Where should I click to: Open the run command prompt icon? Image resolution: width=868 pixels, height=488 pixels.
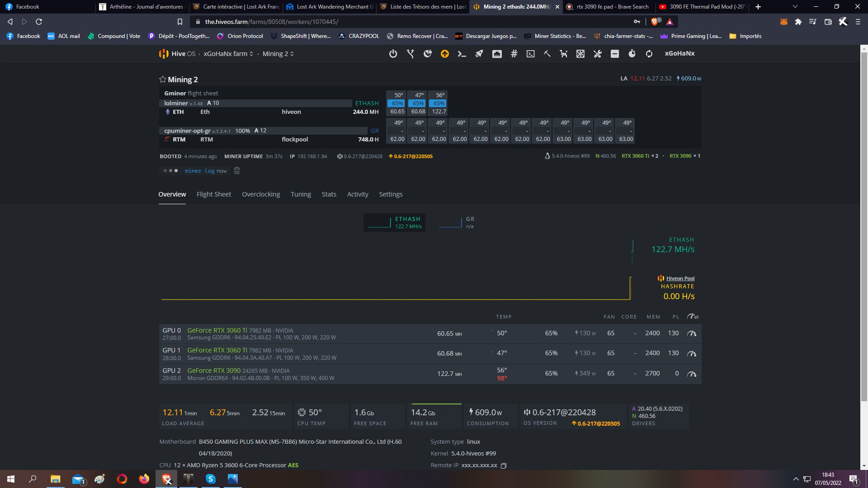point(462,54)
